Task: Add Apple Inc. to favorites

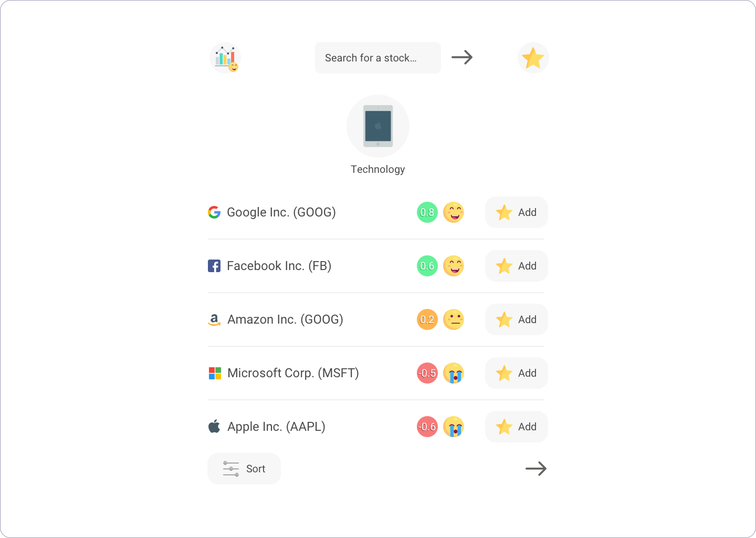Action: coord(517,427)
